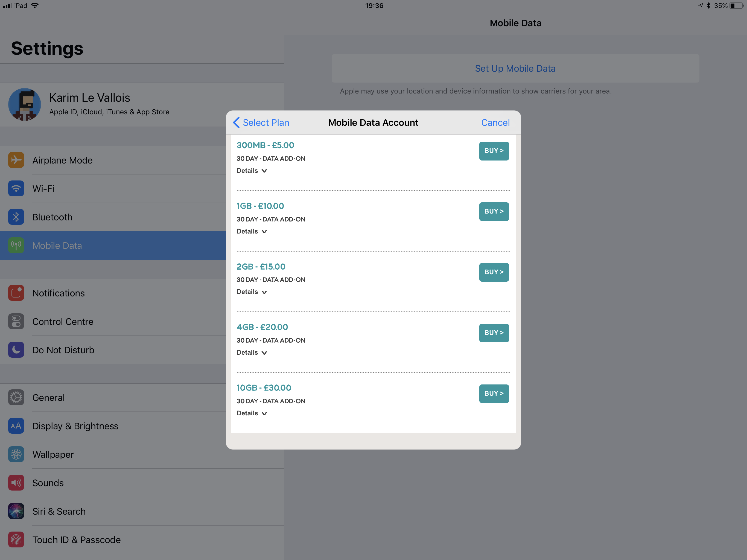Tap the Notifications icon

coord(16,293)
